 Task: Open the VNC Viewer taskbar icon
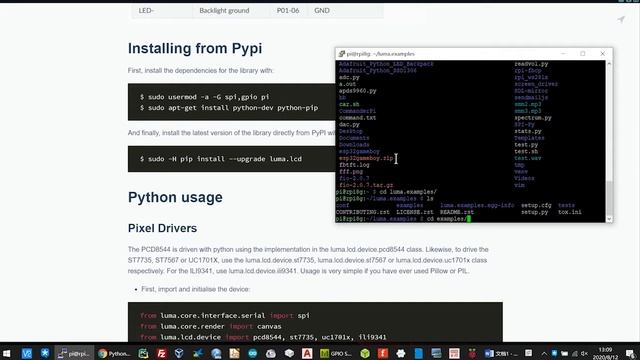[27, 353]
